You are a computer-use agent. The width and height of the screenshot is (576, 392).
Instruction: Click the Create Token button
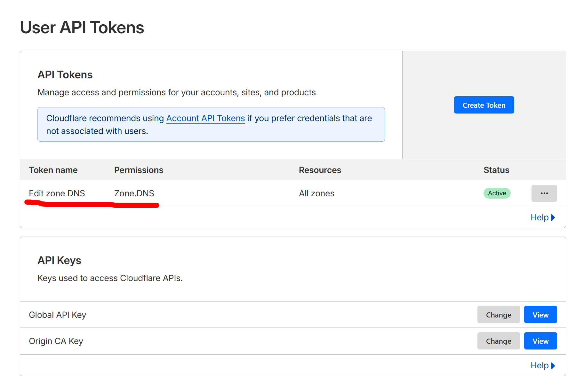click(484, 105)
